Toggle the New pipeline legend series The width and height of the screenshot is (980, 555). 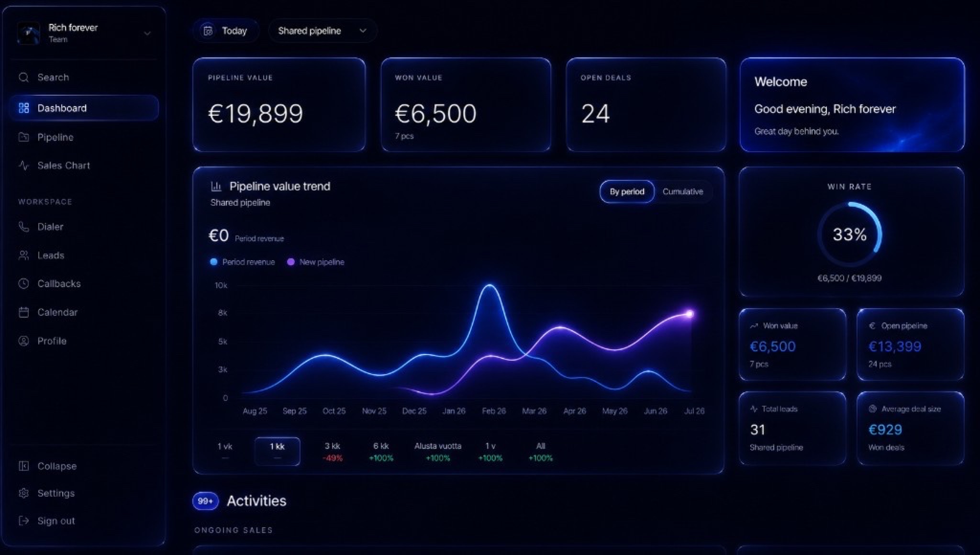tap(316, 262)
